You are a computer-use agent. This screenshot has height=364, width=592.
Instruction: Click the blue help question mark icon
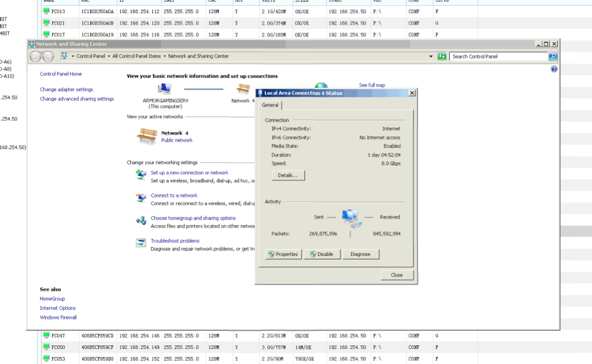tap(554, 69)
